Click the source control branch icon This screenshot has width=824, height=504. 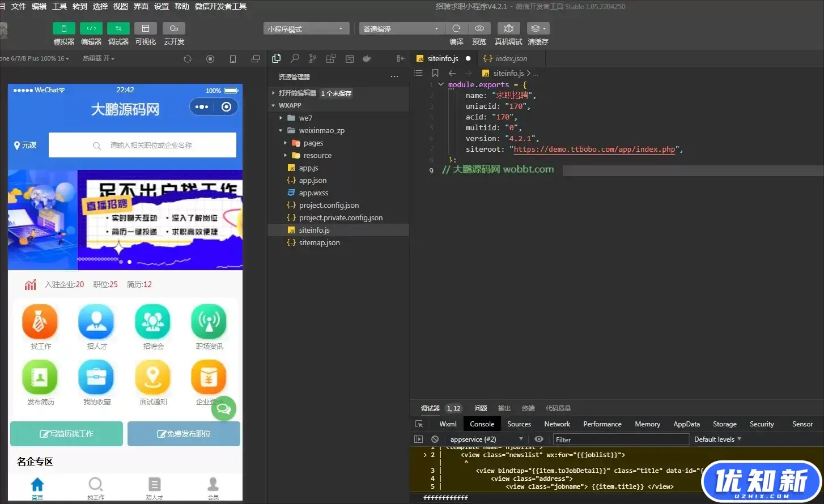(x=313, y=58)
